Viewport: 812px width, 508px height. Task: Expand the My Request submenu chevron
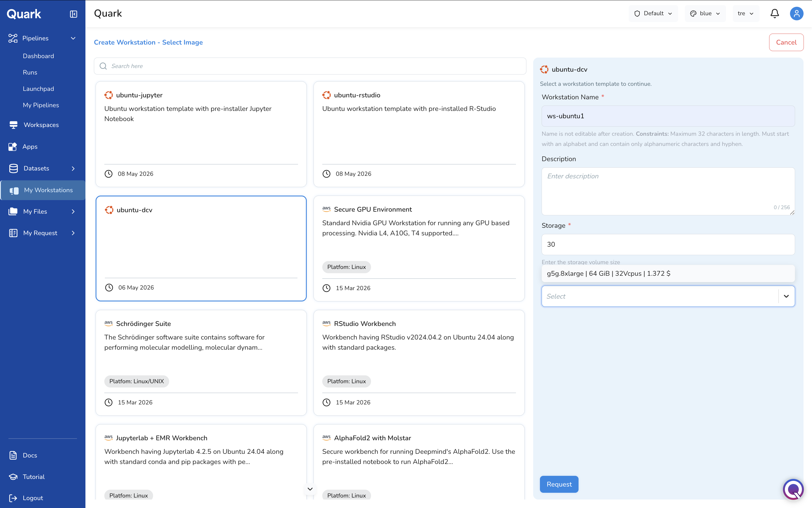pos(73,233)
